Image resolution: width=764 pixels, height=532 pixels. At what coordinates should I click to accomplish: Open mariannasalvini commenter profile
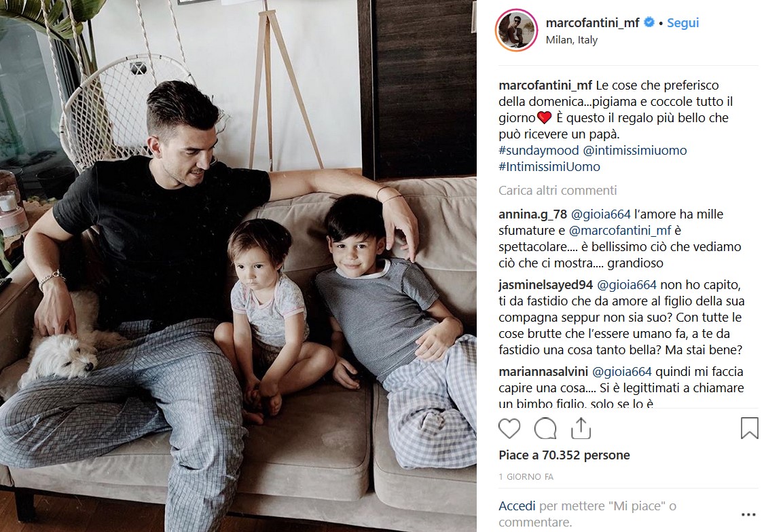(x=543, y=372)
